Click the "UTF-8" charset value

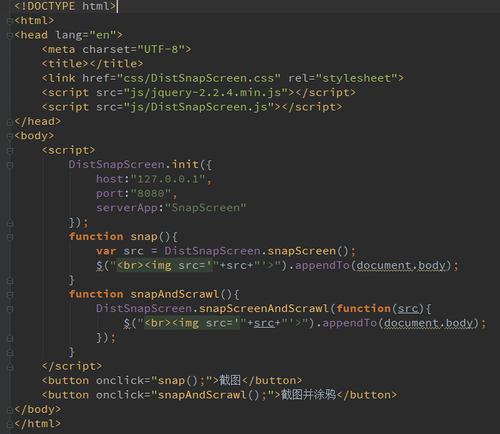161,49
